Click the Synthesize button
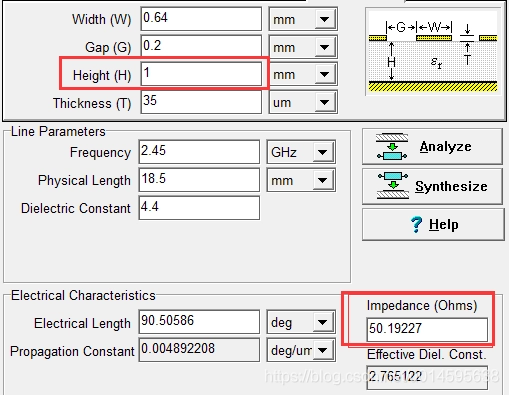Screen dimensions: 509x395 [432, 186]
